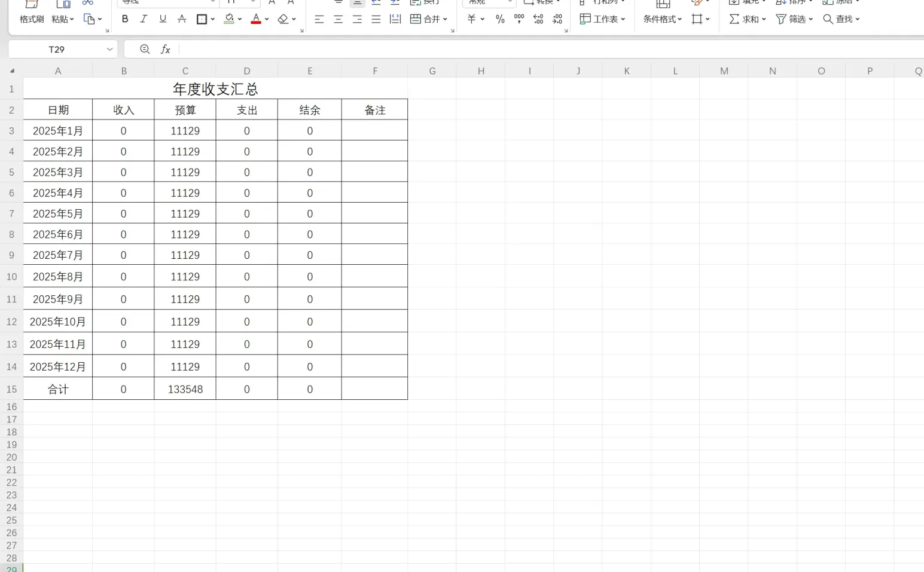This screenshot has height=572, width=924.
Task: Select the cell 2025年12月
Action: click(x=58, y=366)
